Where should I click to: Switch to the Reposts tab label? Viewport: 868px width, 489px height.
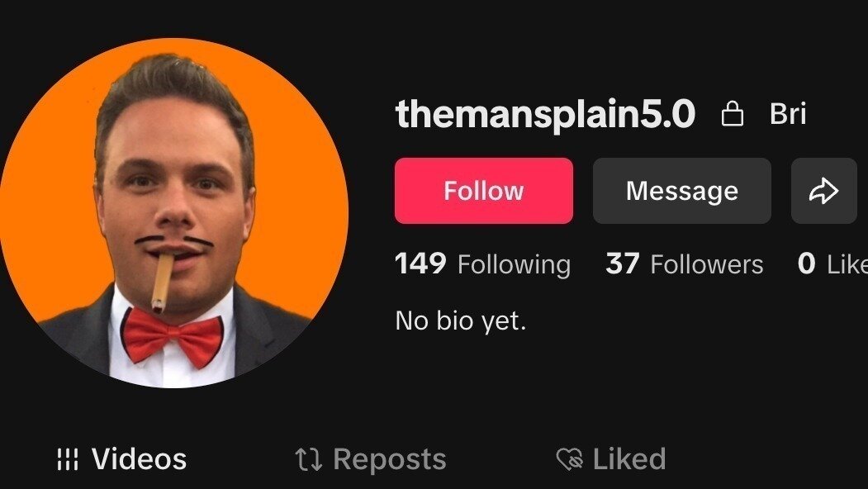390,459
